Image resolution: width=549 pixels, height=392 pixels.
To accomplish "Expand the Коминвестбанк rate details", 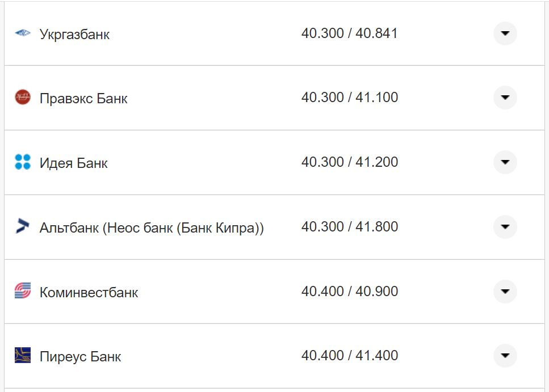I will click(505, 292).
